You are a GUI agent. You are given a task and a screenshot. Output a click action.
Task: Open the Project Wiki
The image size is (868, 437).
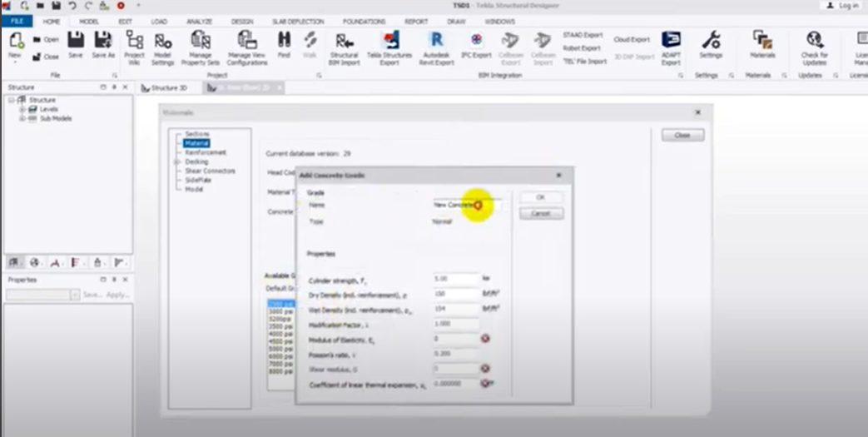134,47
